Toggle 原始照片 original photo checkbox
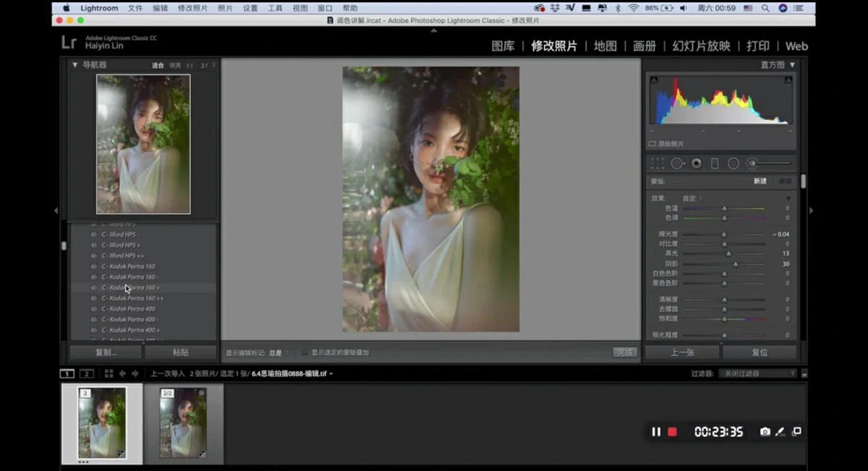868x471 pixels. pos(652,144)
